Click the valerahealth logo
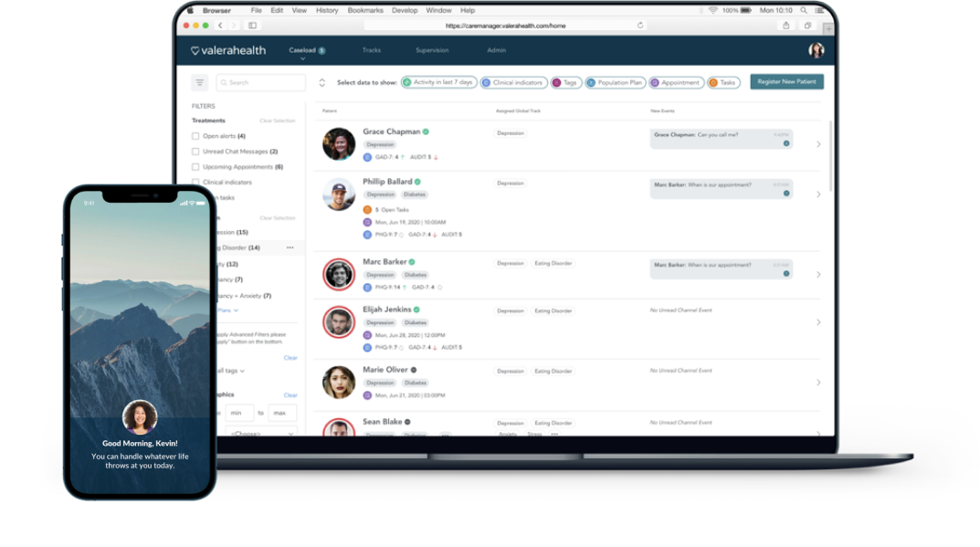This screenshot has width=980, height=547. click(228, 50)
